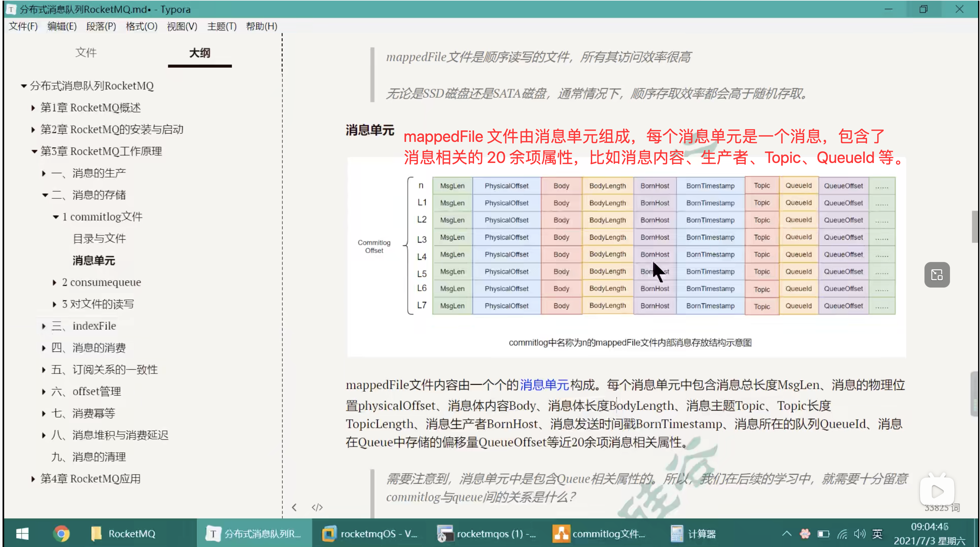The width and height of the screenshot is (980, 547).
Task: Open the 格式(O) menu
Action: click(141, 26)
